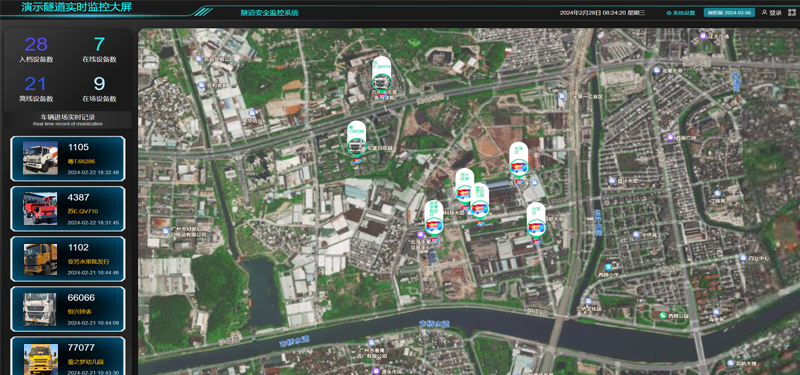Click the 在线设备数 count 7
The width and height of the screenshot is (800, 375).
99,45
